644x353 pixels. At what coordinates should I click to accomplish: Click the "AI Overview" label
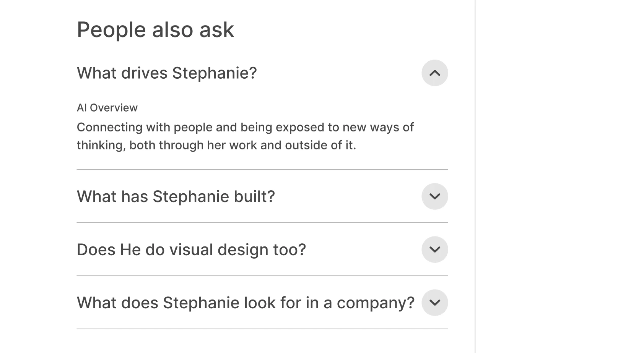(107, 108)
